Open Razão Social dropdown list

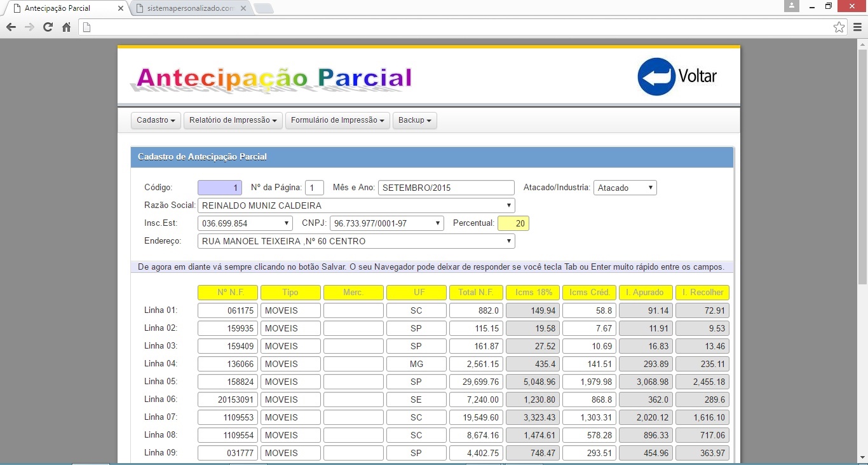[356, 205]
